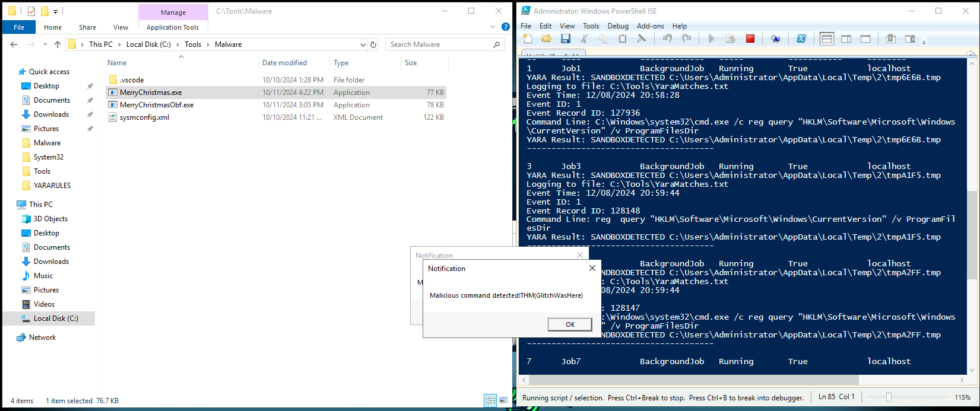
Task: Open Customize Quick Access Toolbar dropdown
Action: [56, 11]
